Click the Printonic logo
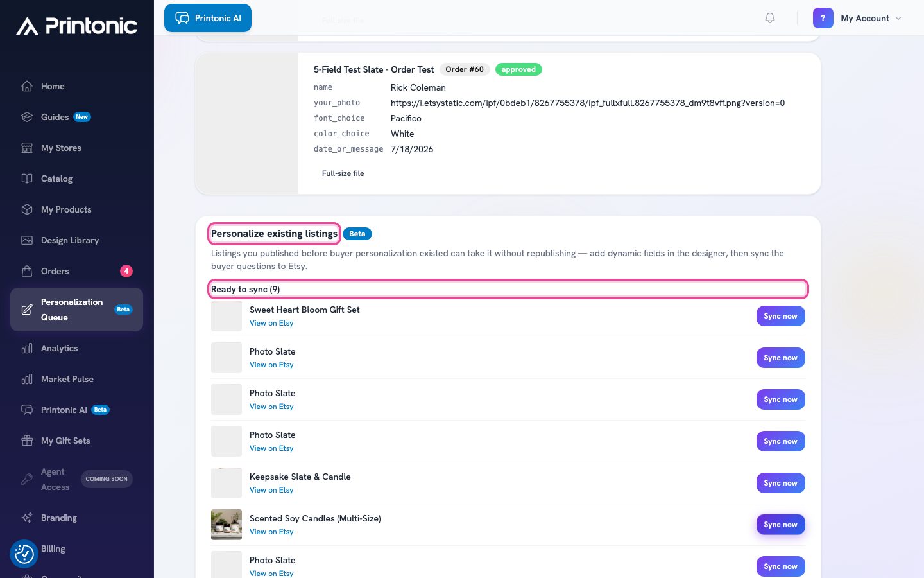 [x=77, y=26]
